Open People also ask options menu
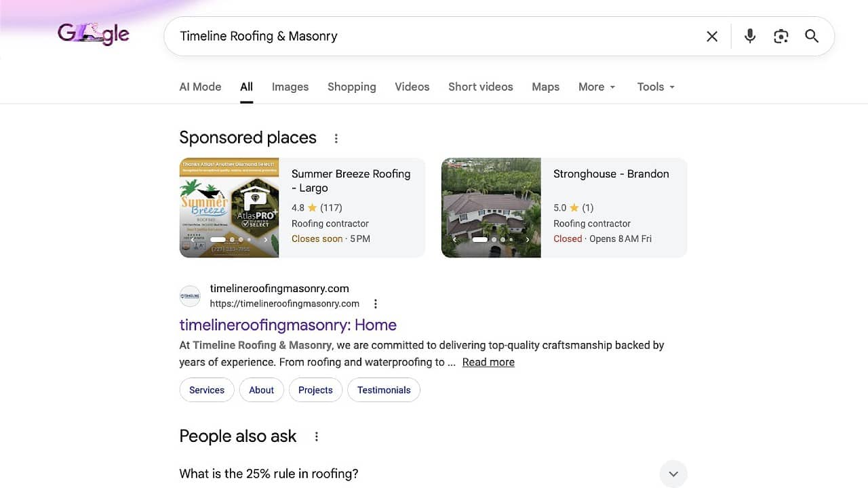The image size is (868, 488). [316, 436]
